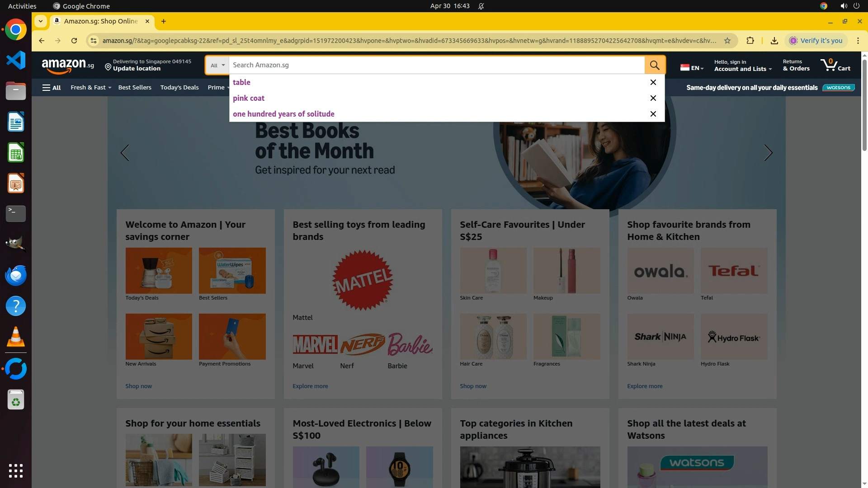Expand the All categories search dropdown
Viewport: 868px width, 488px height.
point(217,65)
